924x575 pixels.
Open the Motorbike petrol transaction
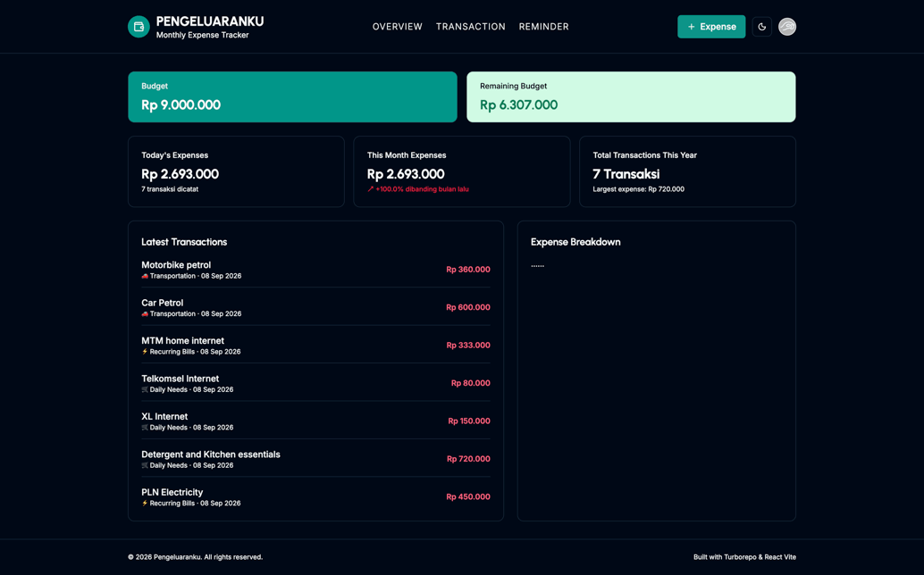pos(315,270)
